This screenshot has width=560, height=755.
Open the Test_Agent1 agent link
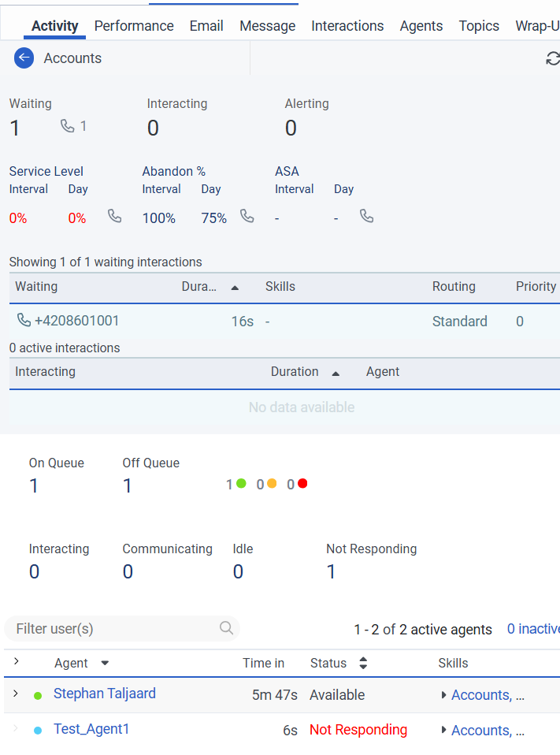point(91,730)
